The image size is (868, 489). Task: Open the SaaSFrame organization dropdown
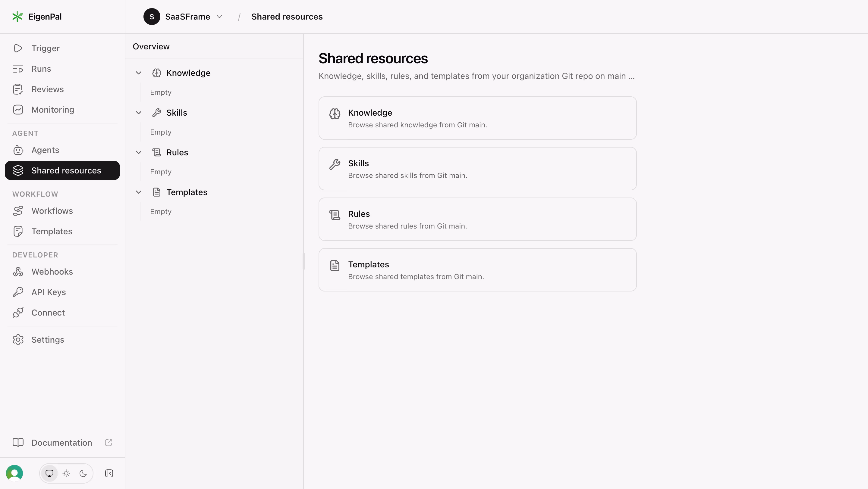pos(184,17)
